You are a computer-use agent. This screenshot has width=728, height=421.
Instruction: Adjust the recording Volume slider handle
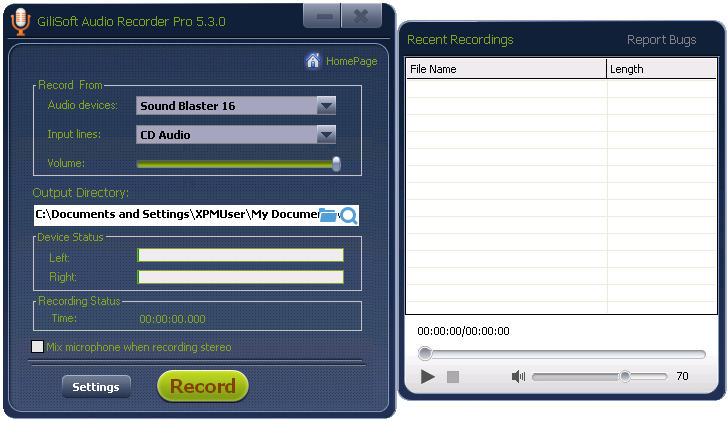coord(336,163)
